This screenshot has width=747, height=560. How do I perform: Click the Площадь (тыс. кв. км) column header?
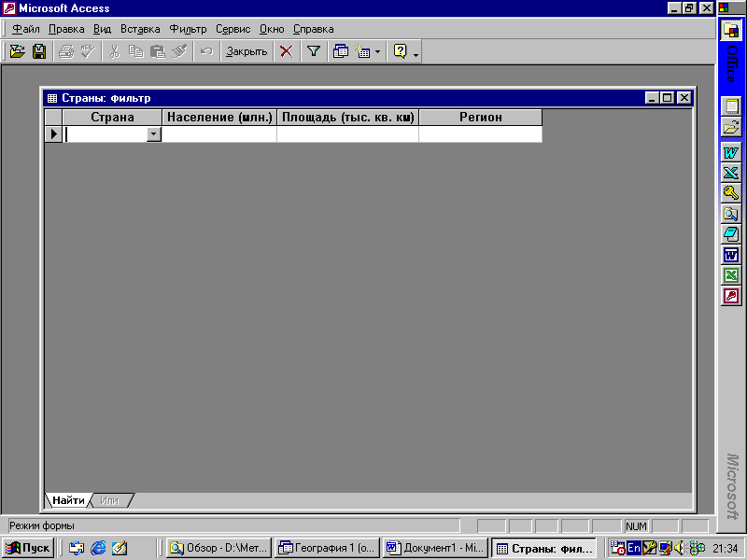coord(347,118)
